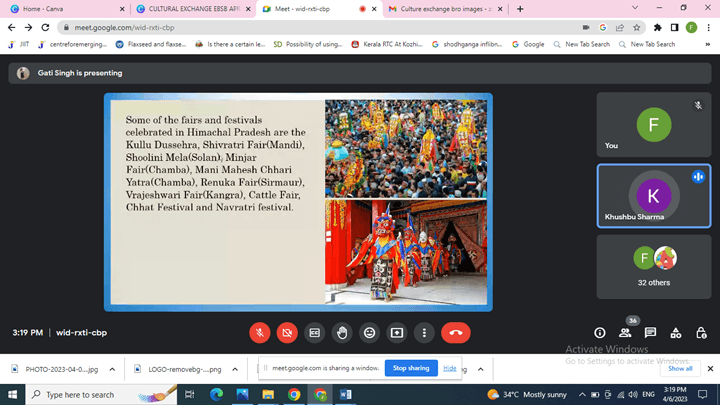
Task: Open more options three-dot menu in Meet
Action: pyautogui.click(x=424, y=332)
